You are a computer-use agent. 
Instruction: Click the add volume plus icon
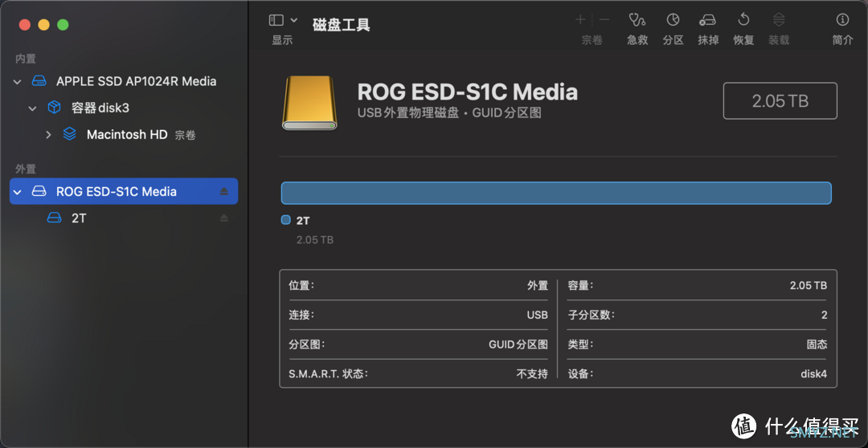coord(580,20)
